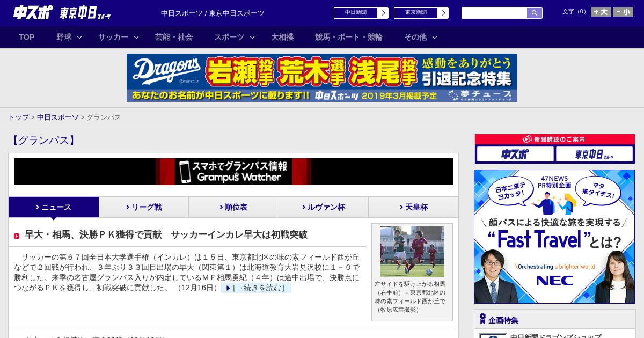644x338 pixels.
Task: Click the search magnifier button
Action: pos(535,13)
